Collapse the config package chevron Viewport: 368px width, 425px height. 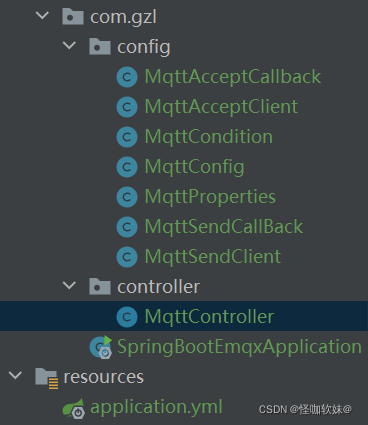click(x=69, y=45)
